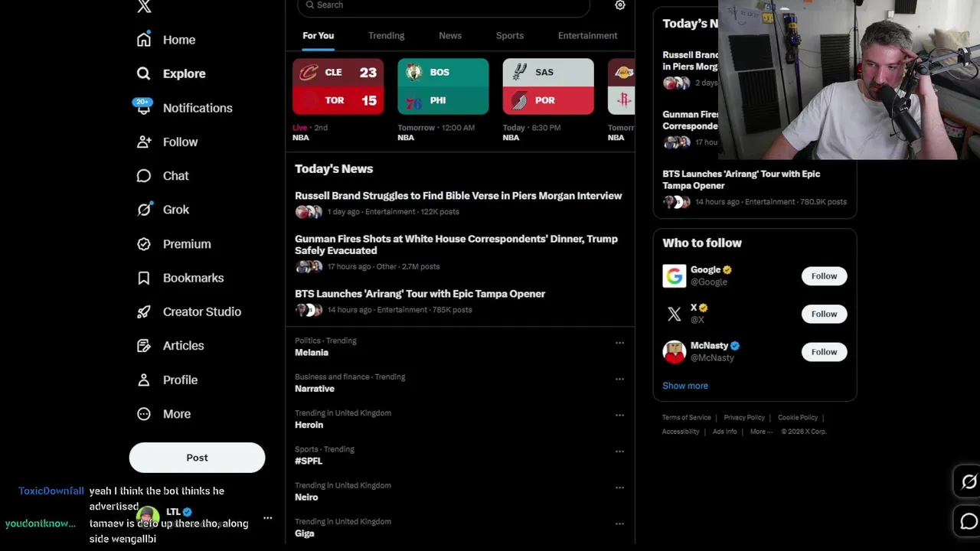The width and height of the screenshot is (980, 551).
Task: Open Terms of Service link
Action: (x=687, y=418)
